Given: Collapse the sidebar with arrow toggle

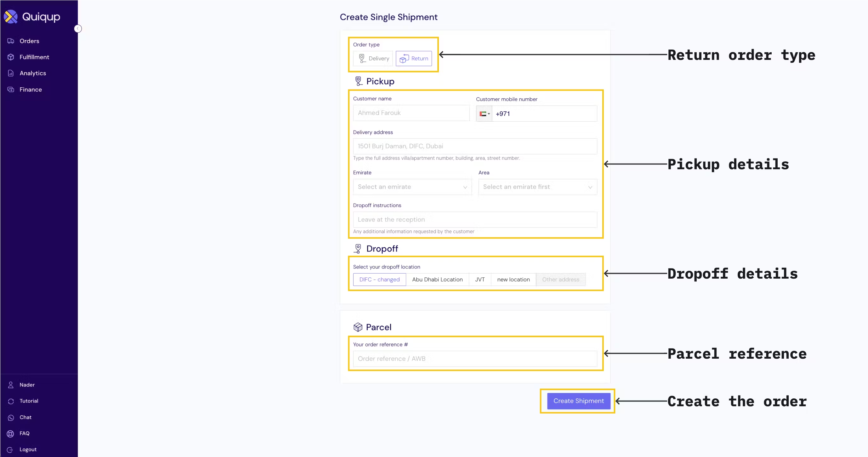Looking at the screenshot, I should tap(78, 29).
